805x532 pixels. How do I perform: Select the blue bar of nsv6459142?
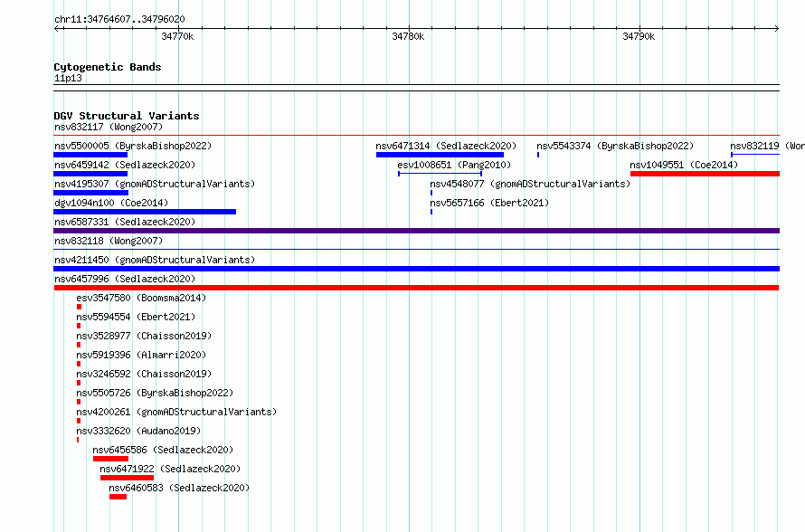(x=90, y=174)
